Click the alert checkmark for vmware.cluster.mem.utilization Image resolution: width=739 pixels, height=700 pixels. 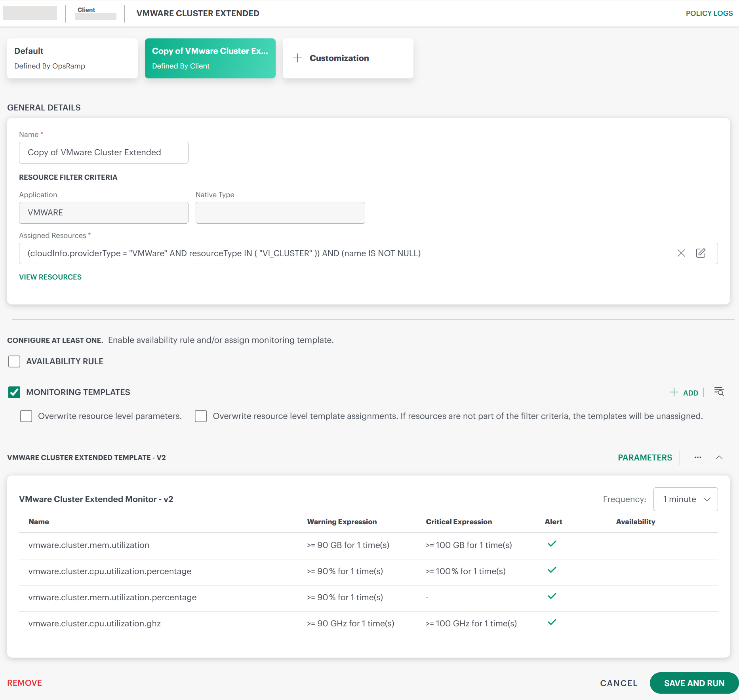(552, 544)
